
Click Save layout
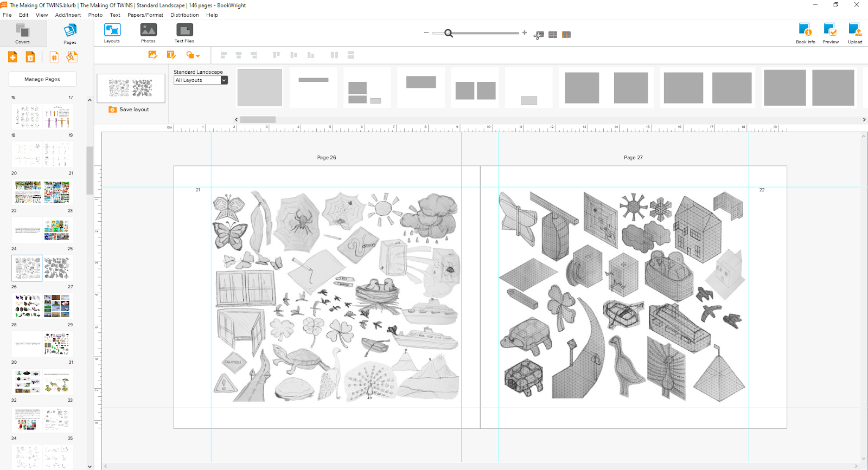(x=129, y=110)
